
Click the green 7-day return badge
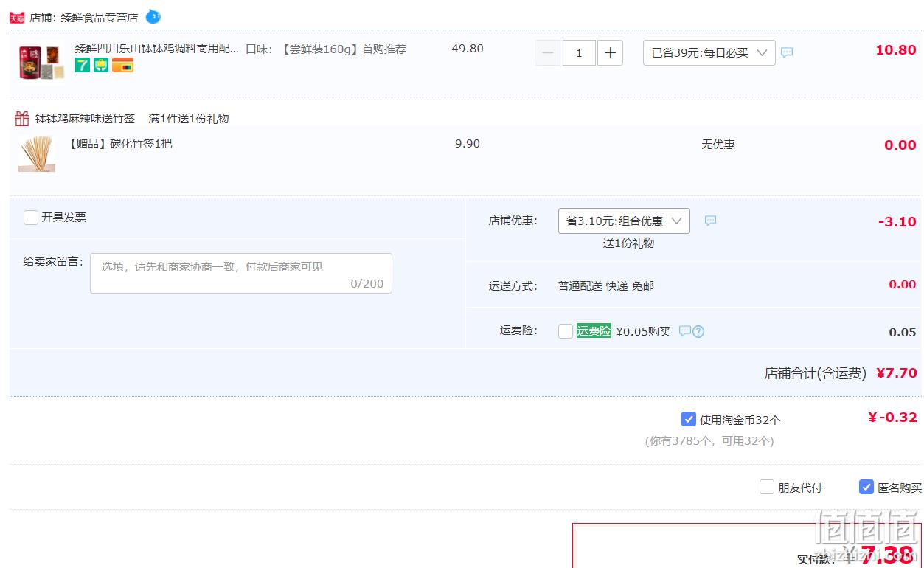coord(83,65)
